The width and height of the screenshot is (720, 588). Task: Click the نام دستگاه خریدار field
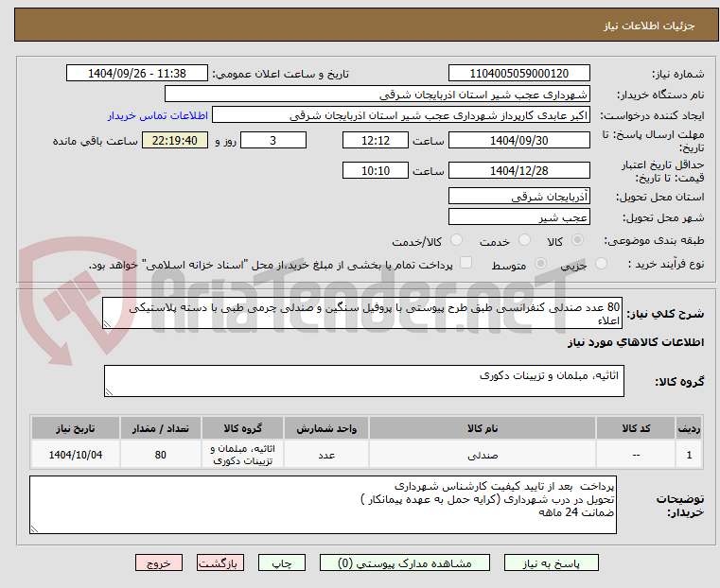coord(377,95)
